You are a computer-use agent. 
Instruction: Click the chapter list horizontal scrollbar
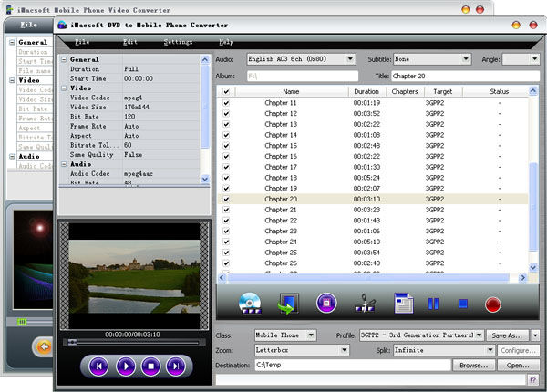click(x=368, y=278)
